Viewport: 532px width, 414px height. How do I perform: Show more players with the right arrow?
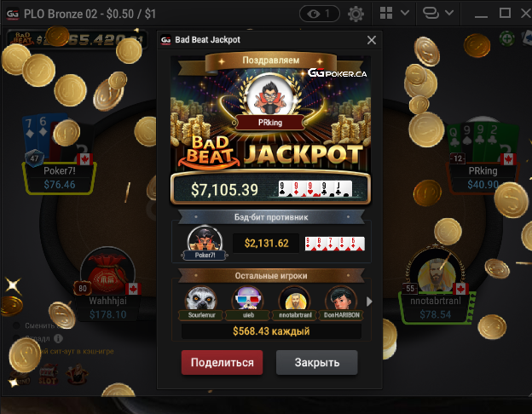click(x=369, y=302)
